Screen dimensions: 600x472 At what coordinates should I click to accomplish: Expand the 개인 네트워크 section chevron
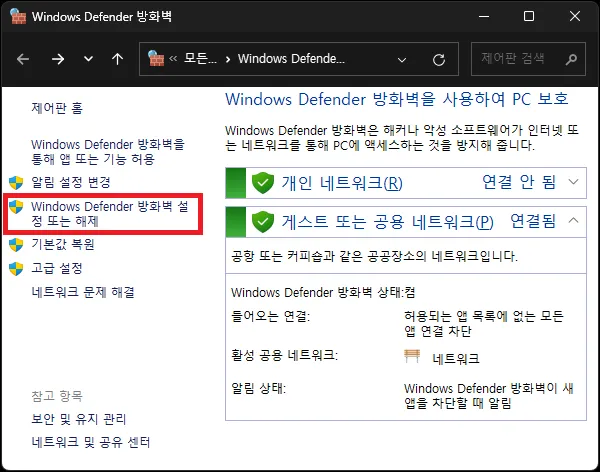click(573, 181)
